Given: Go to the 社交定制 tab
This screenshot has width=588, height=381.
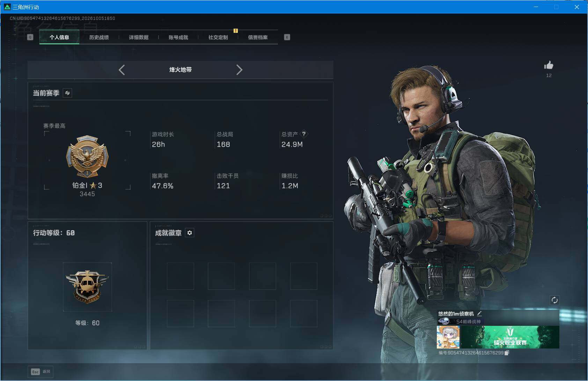Looking at the screenshot, I should 218,37.
